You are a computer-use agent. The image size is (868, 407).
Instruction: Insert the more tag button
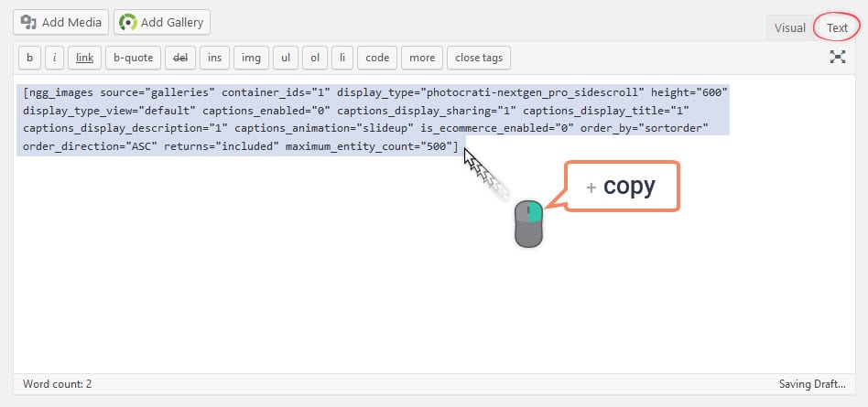422,58
